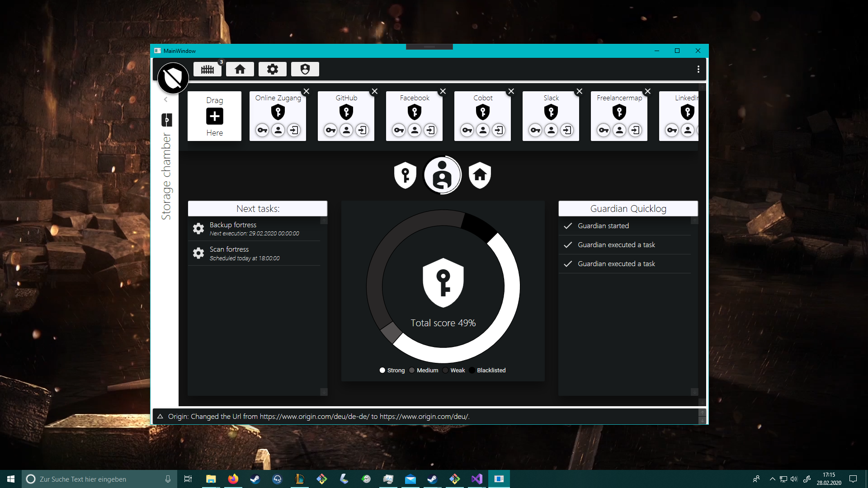
Task: Click the key icon on Cobot card
Action: [467, 130]
